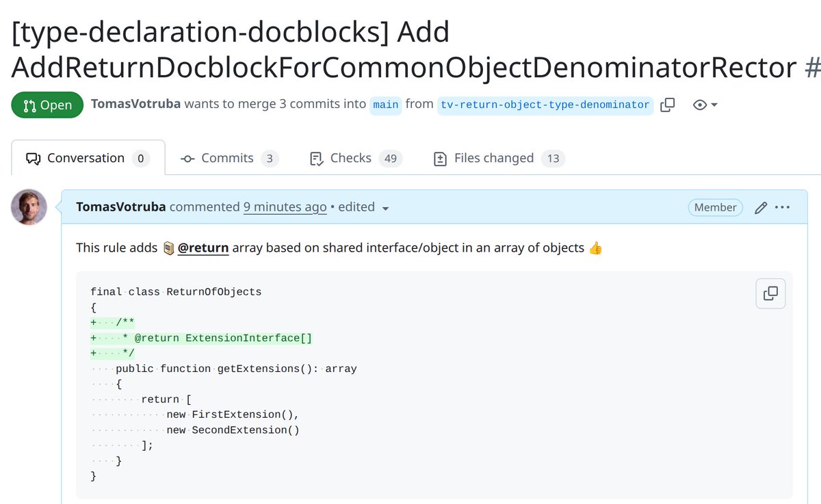Viewport: 821px width, 504px height.
Task: Click the Checks tab checklist icon
Action: pos(316,159)
